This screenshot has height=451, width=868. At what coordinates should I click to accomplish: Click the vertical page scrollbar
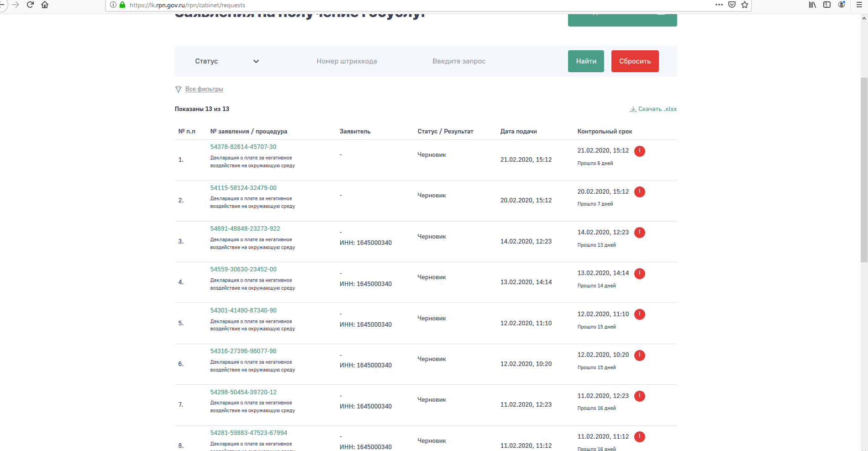click(x=863, y=169)
